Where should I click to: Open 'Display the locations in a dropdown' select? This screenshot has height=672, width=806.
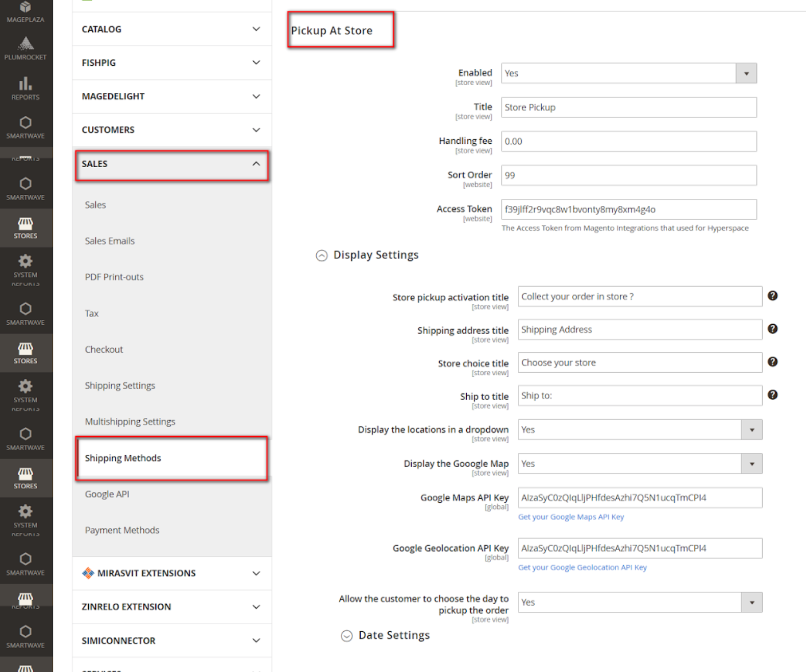[x=640, y=430]
